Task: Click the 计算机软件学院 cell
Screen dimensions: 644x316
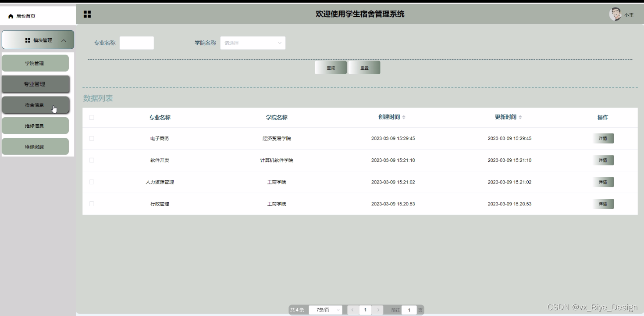Action: [x=277, y=160]
